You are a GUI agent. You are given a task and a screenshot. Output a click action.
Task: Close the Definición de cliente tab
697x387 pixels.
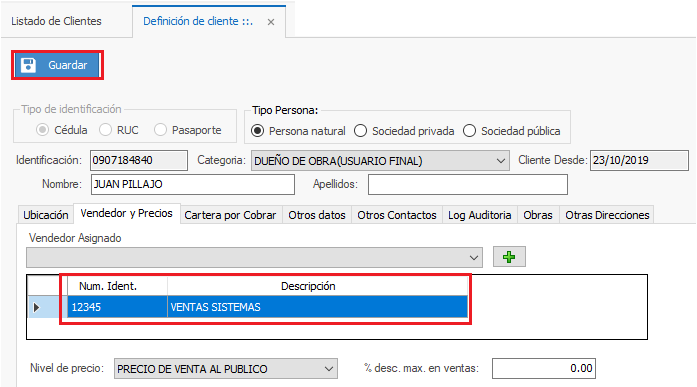coord(271,22)
